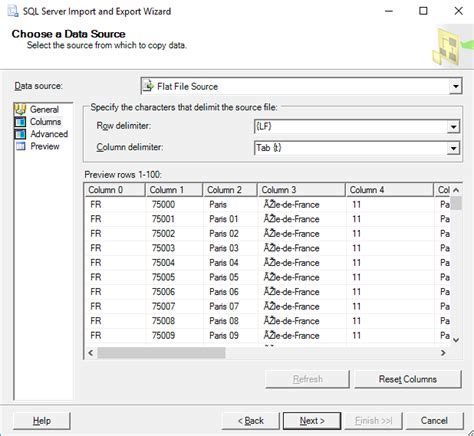Open Help for the wizard
Screen dimensions: 474x436
(42, 421)
